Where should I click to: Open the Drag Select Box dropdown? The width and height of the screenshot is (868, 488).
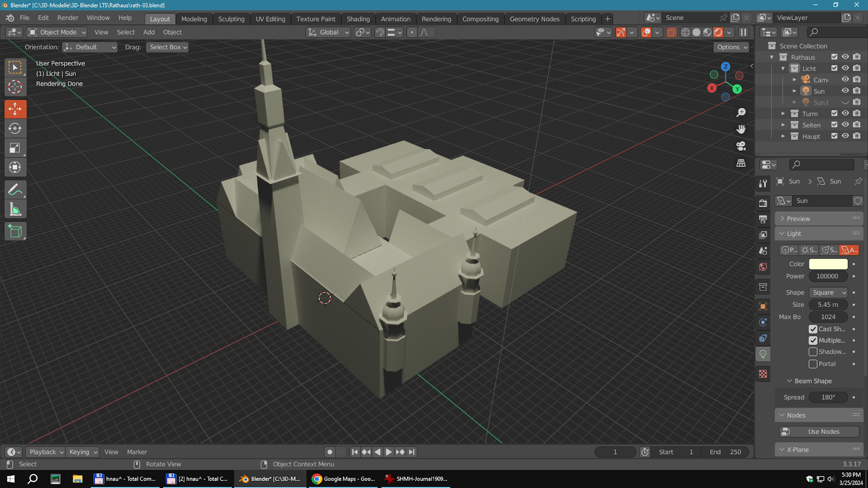(x=168, y=47)
